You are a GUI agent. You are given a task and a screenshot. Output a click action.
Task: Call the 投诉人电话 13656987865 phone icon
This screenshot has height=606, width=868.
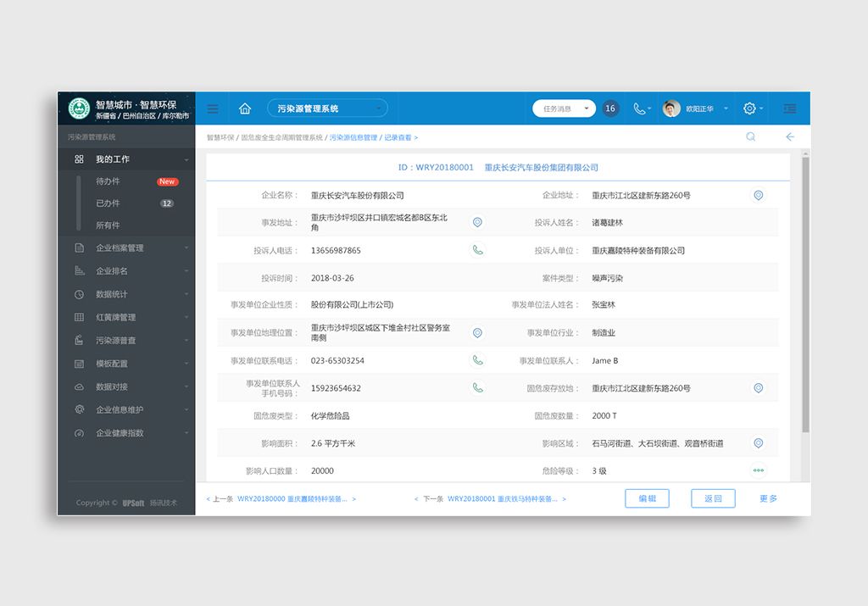point(477,250)
